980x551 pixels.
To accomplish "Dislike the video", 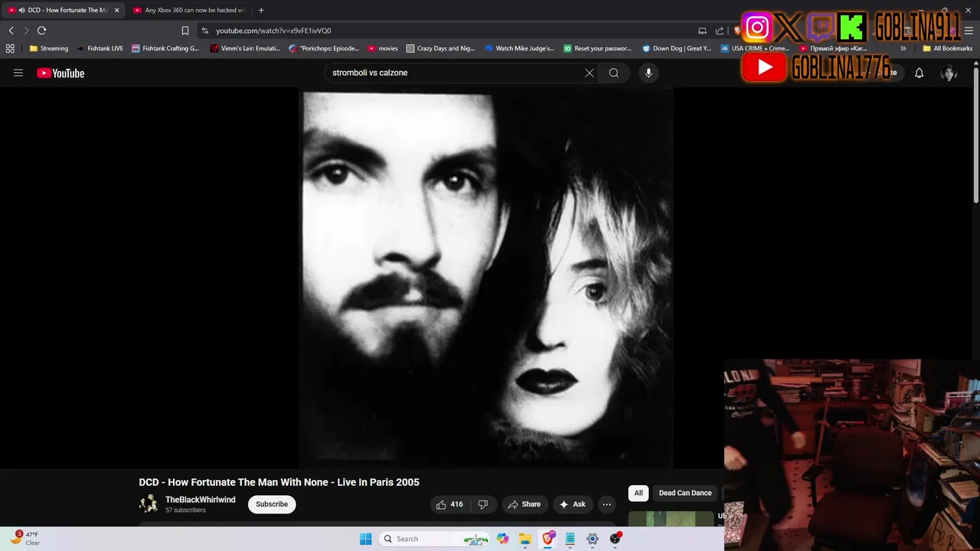I will pos(483,504).
